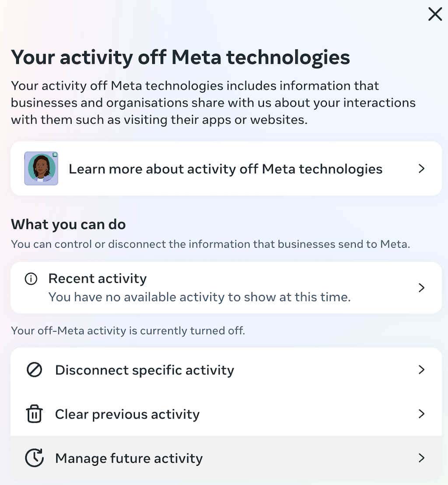Open Disconnect specific activity via its chevron

421,370
